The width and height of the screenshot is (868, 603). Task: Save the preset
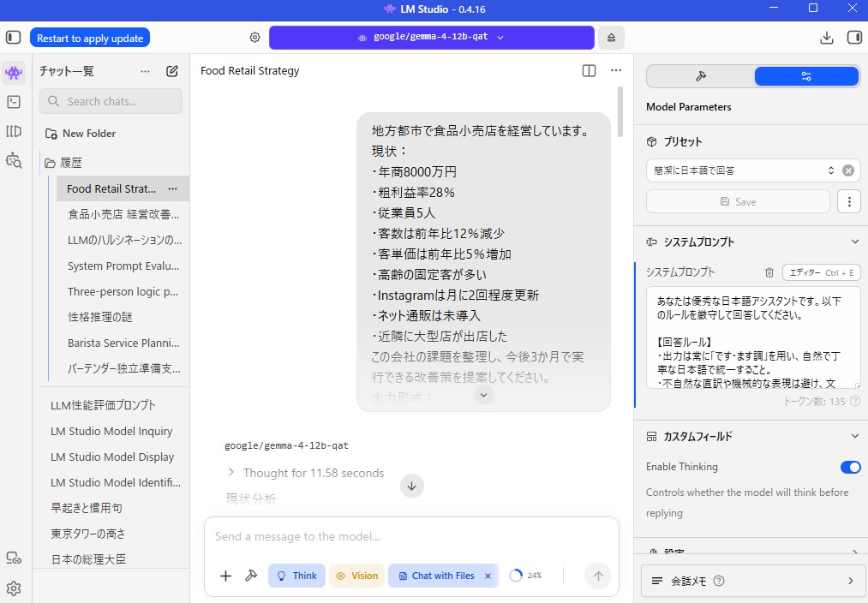[x=738, y=201]
